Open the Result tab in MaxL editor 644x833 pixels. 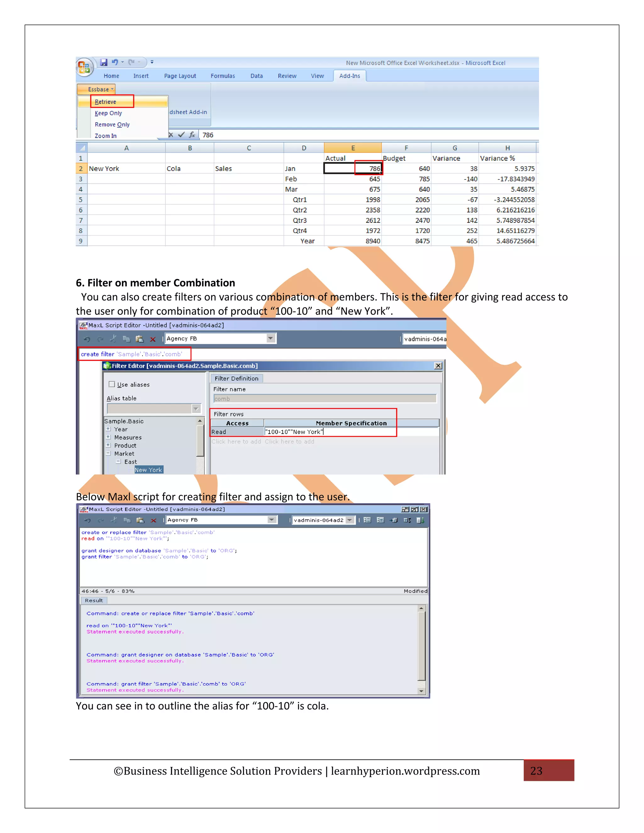click(94, 600)
